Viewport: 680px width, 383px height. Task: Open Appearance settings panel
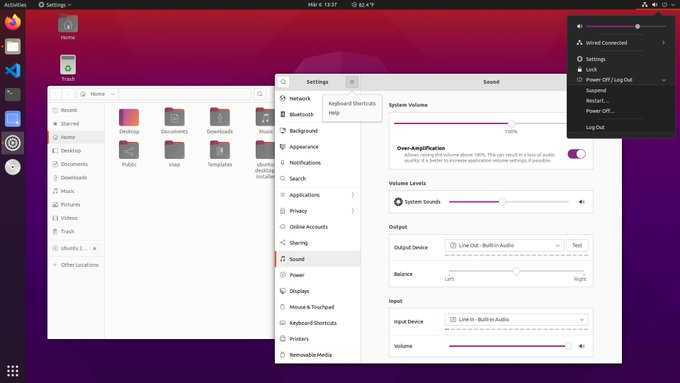(x=317, y=147)
